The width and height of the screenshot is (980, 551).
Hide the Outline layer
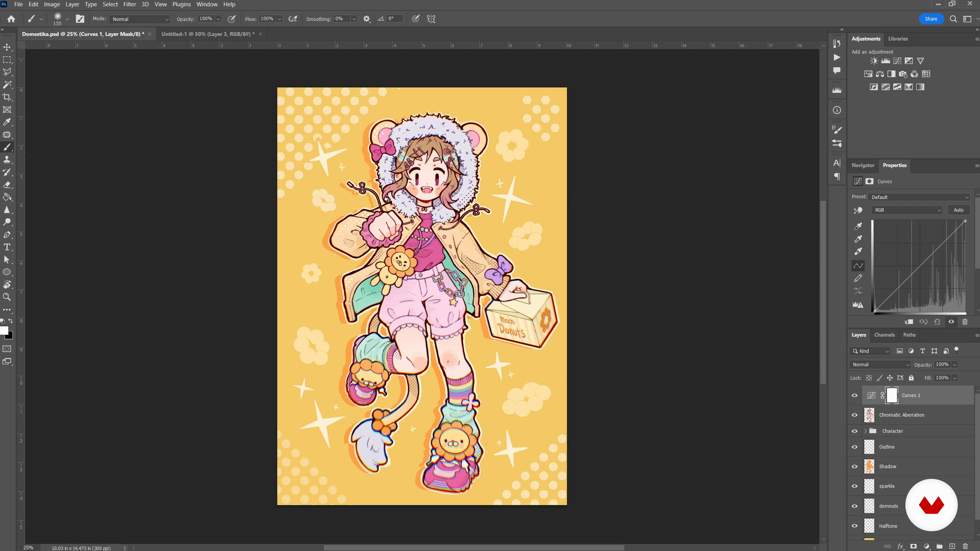(x=854, y=447)
